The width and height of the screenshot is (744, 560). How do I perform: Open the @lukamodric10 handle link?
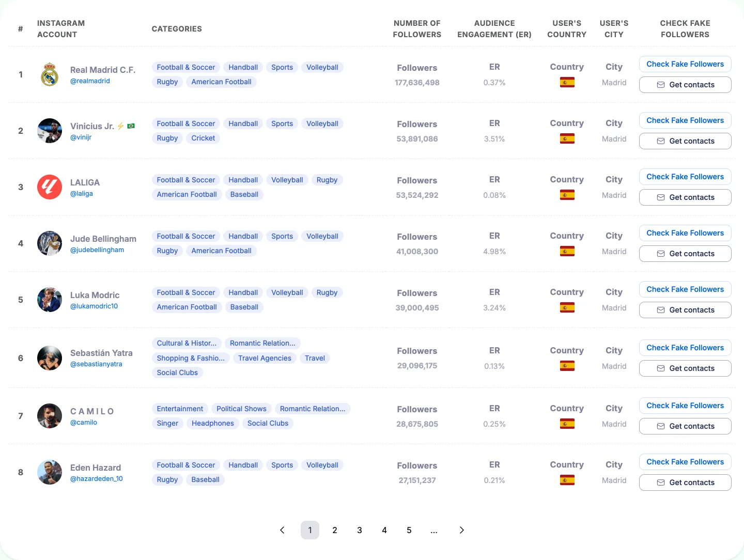(94, 306)
